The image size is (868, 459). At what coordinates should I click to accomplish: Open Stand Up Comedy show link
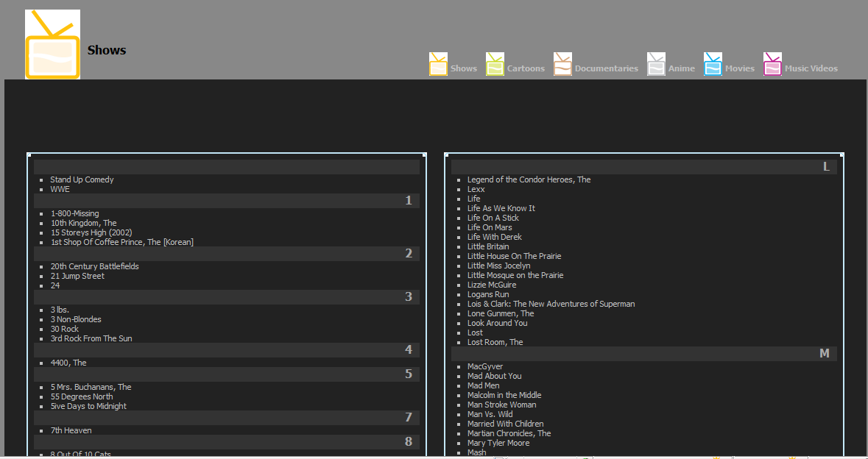coord(82,179)
